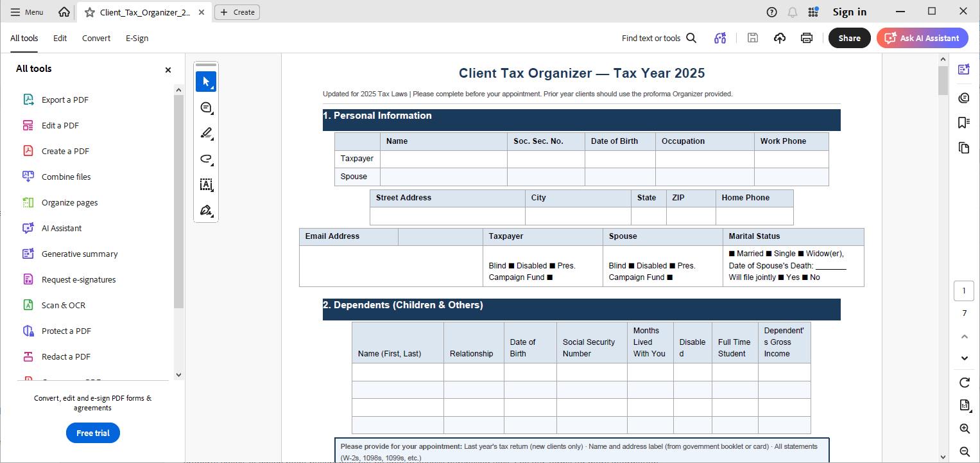
Task: Open the right-panel AI assistant icon
Action: click(x=963, y=69)
